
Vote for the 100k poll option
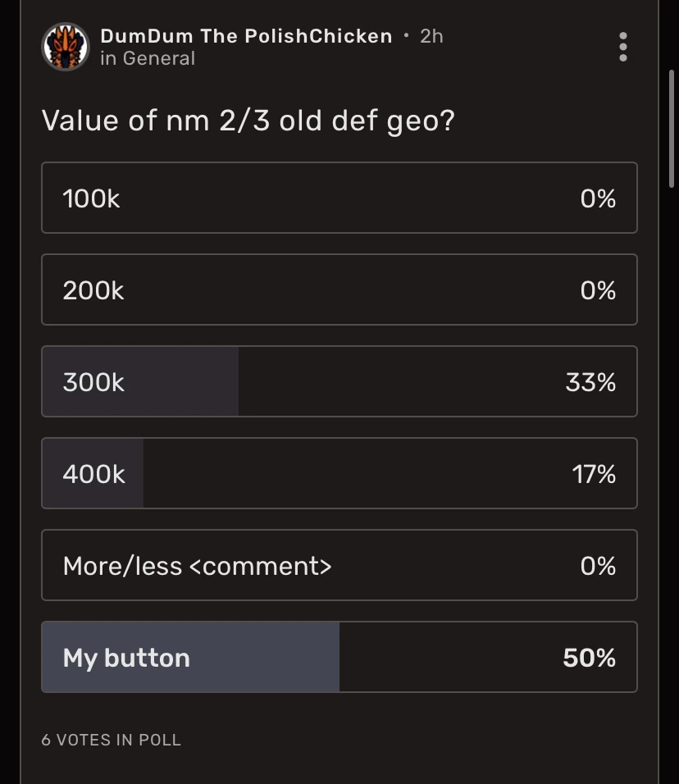(339, 198)
